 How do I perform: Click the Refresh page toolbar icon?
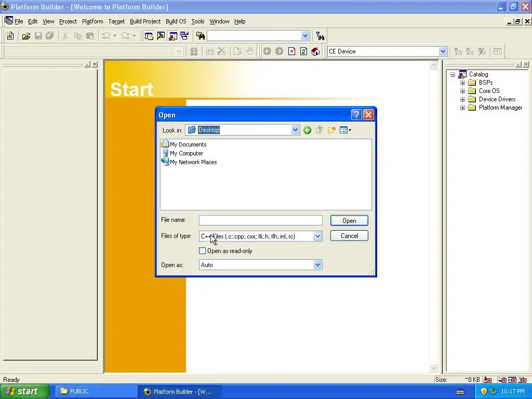click(303, 51)
